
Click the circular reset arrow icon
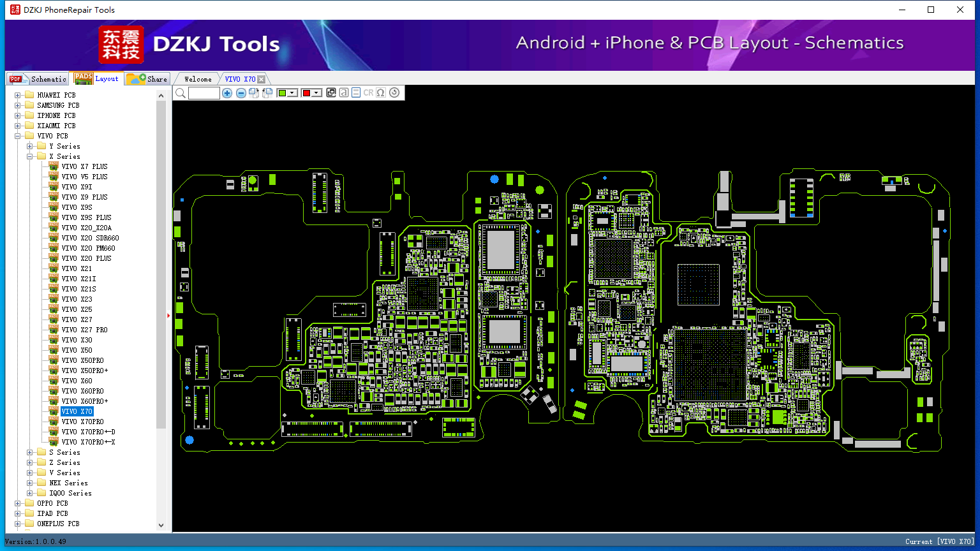tap(394, 93)
